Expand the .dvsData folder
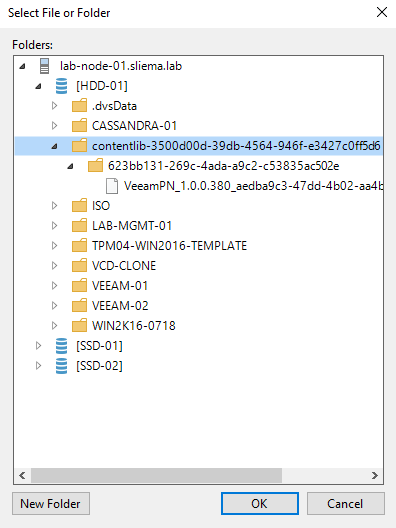396x528 pixels. [55, 106]
